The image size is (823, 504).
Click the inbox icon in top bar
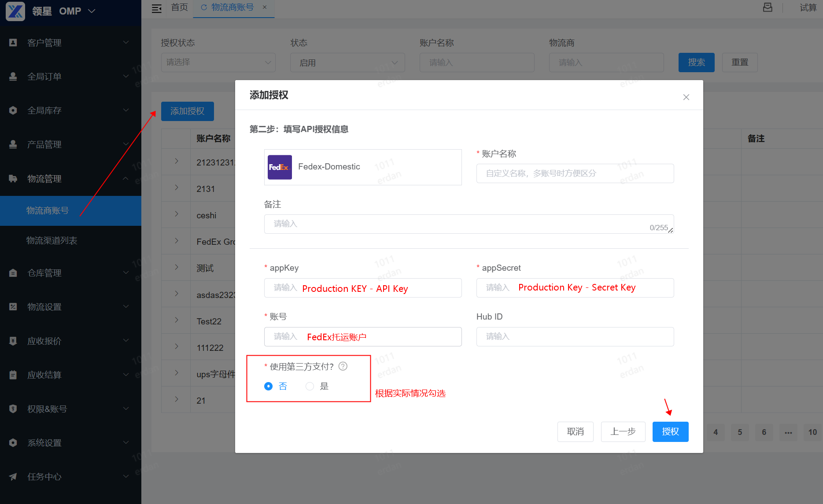(768, 7)
